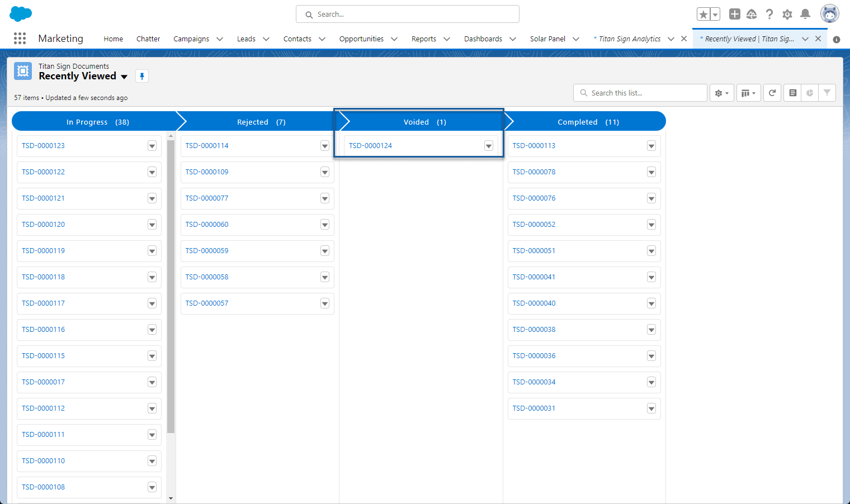Show the notifications bell

[x=805, y=15]
